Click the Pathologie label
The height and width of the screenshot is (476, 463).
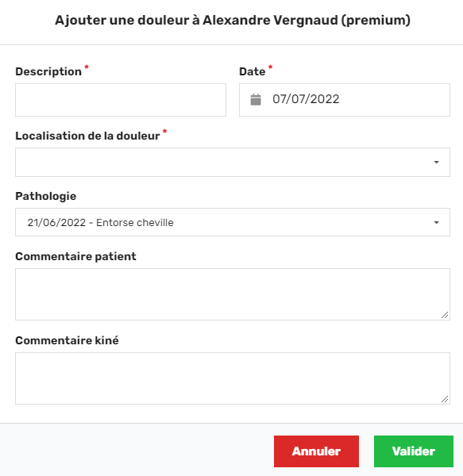tap(45, 196)
